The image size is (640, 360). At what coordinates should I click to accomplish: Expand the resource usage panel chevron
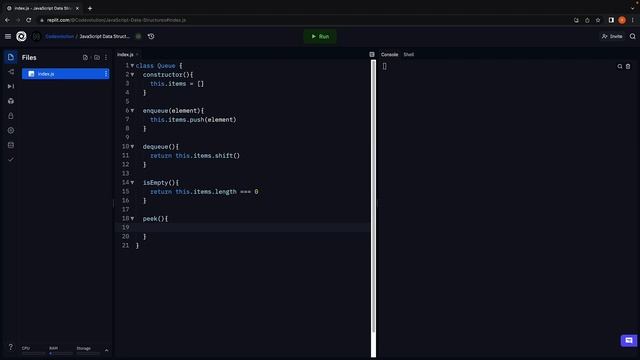tap(107, 350)
